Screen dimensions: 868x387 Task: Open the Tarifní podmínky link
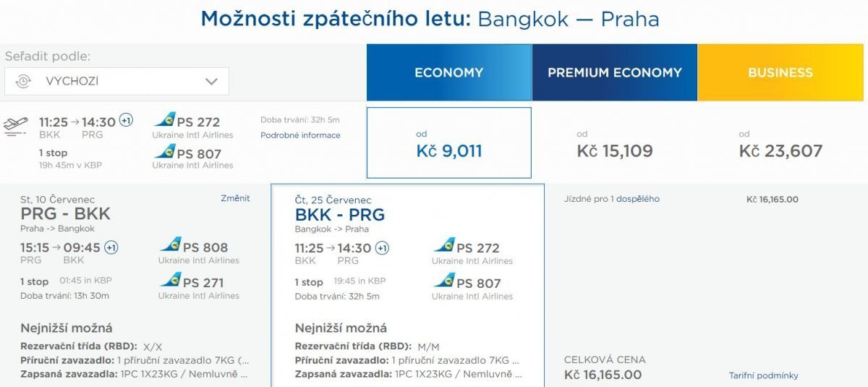pos(763,375)
